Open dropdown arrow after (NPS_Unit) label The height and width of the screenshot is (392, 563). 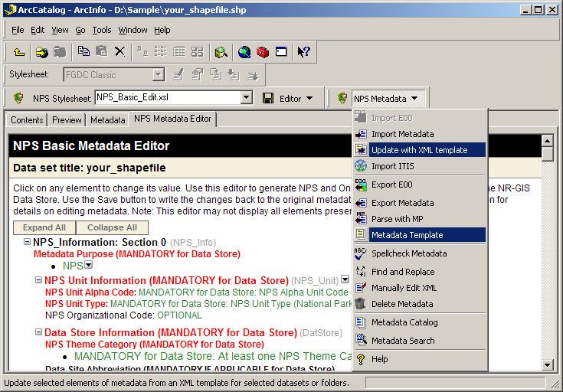[345, 279]
